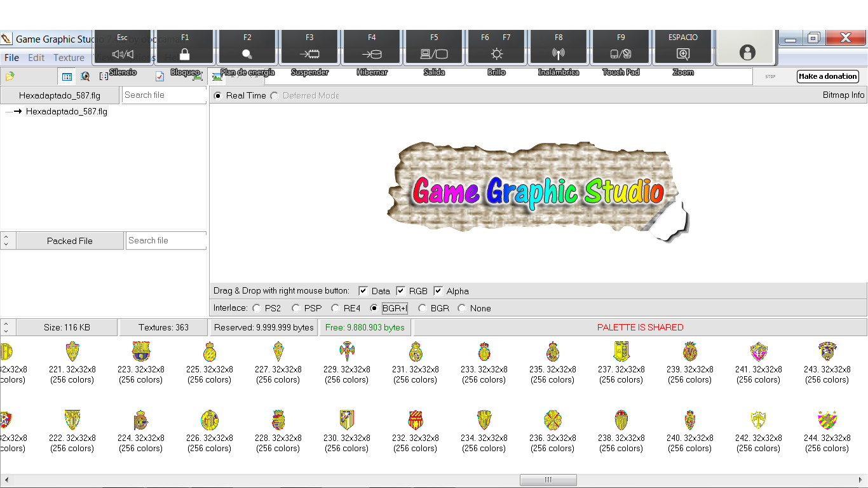The height and width of the screenshot is (488, 868).
Task: Click the checkmark document toolbar icon
Action: coord(159,76)
